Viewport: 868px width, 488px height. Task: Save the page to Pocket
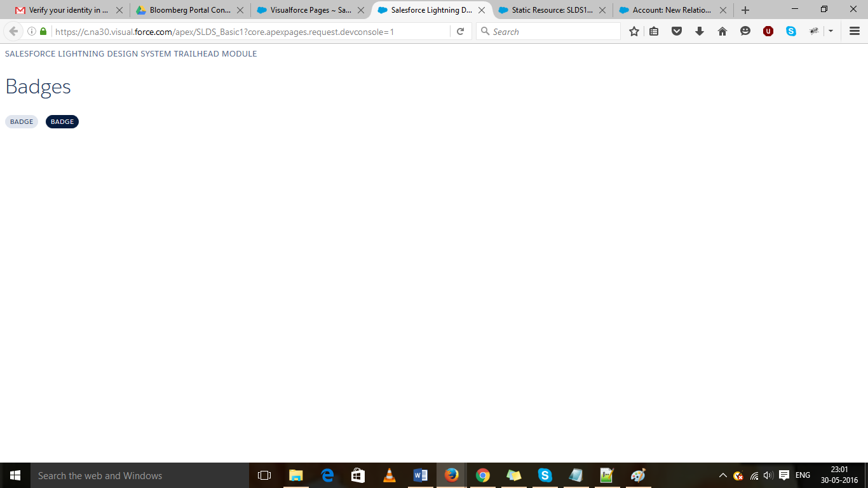click(x=676, y=30)
